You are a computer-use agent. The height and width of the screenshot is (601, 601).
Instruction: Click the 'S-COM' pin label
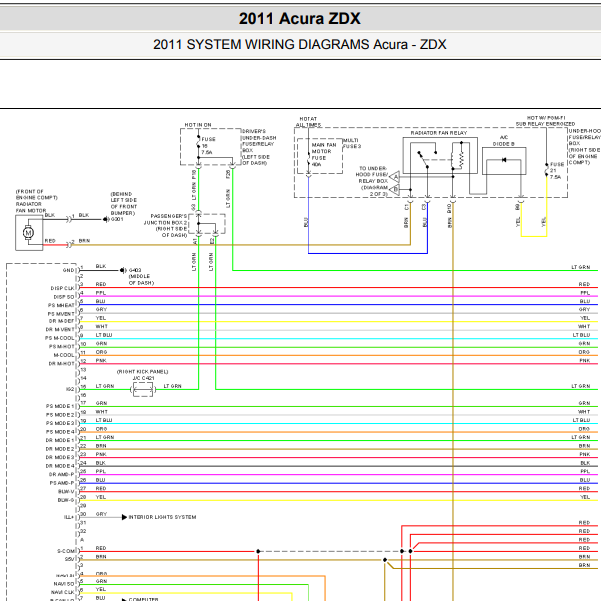point(66,551)
